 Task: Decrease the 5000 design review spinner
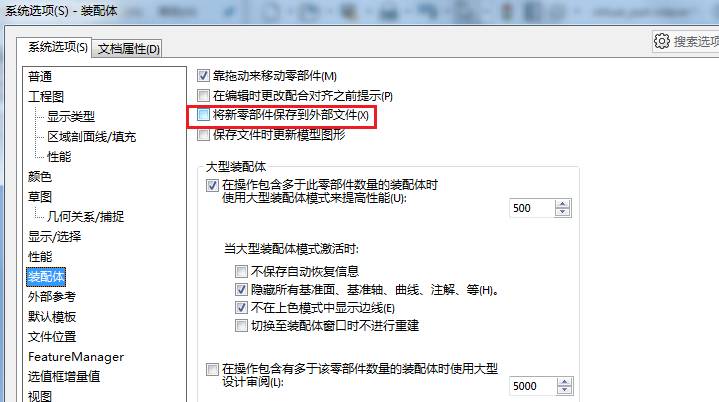tap(564, 390)
